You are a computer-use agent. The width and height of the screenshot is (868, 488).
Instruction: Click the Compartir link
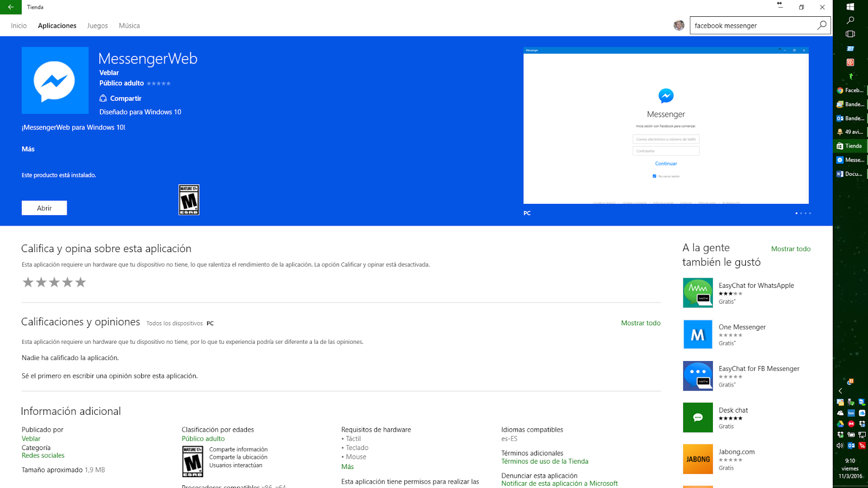coord(126,98)
